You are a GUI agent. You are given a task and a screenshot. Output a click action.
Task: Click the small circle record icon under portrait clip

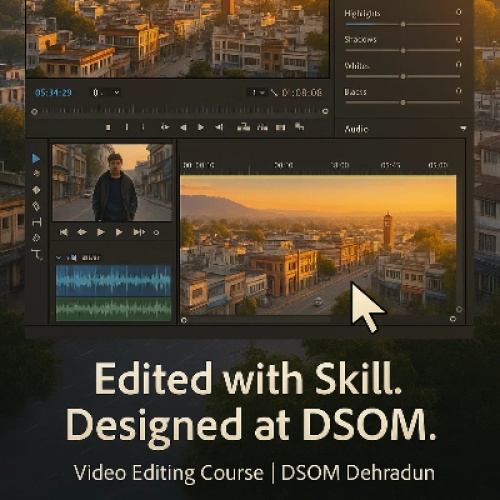tap(156, 233)
